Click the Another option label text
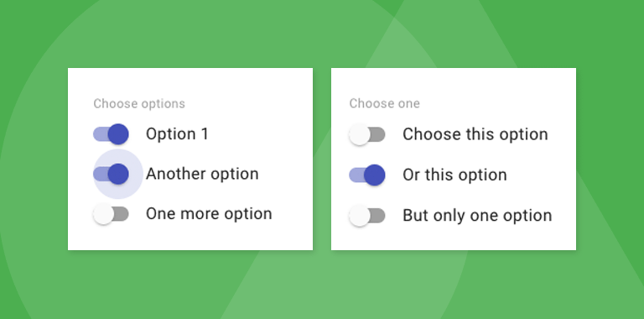Image resolution: width=644 pixels, height=319 pixels. pos(202,174)
